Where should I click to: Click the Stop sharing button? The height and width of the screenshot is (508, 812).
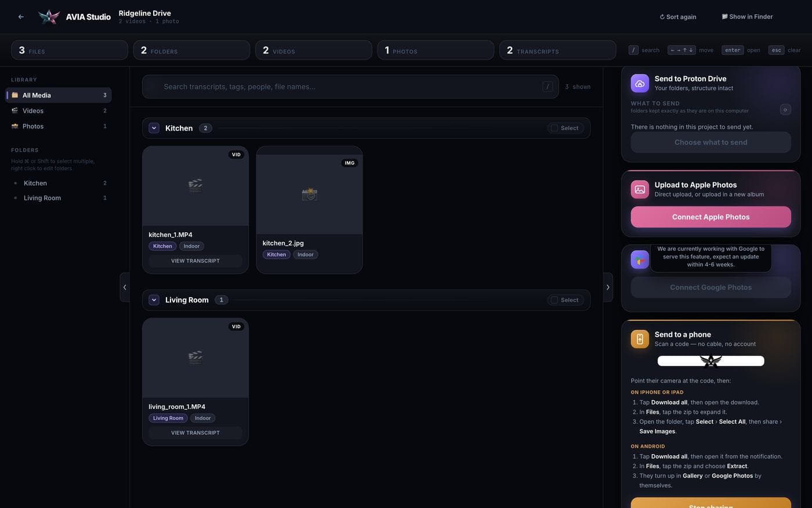(x=710, y=503)
